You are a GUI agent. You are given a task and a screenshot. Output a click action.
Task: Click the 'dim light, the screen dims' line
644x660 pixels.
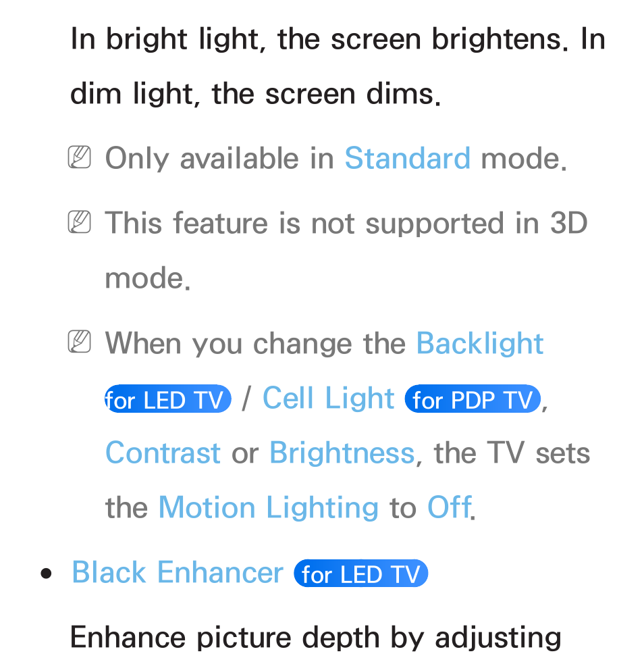255,93
